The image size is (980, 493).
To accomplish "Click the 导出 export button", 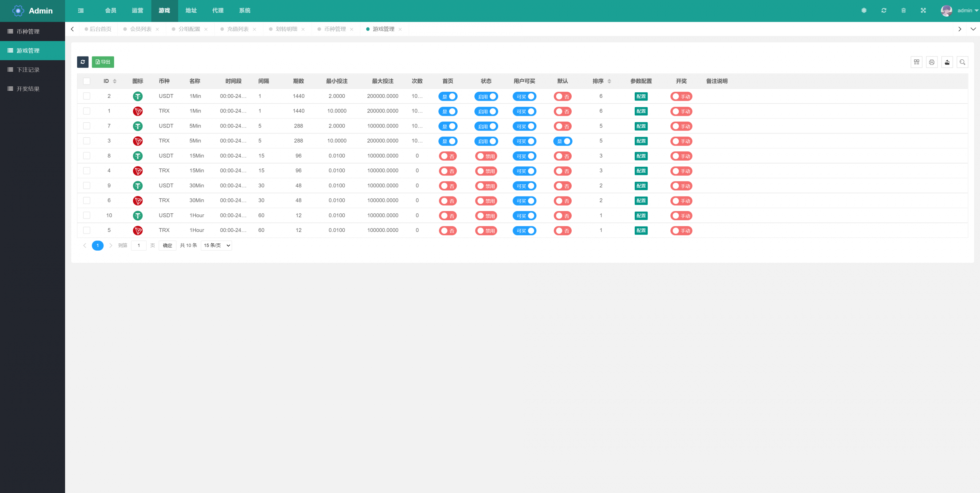I will tap(103, 62).
